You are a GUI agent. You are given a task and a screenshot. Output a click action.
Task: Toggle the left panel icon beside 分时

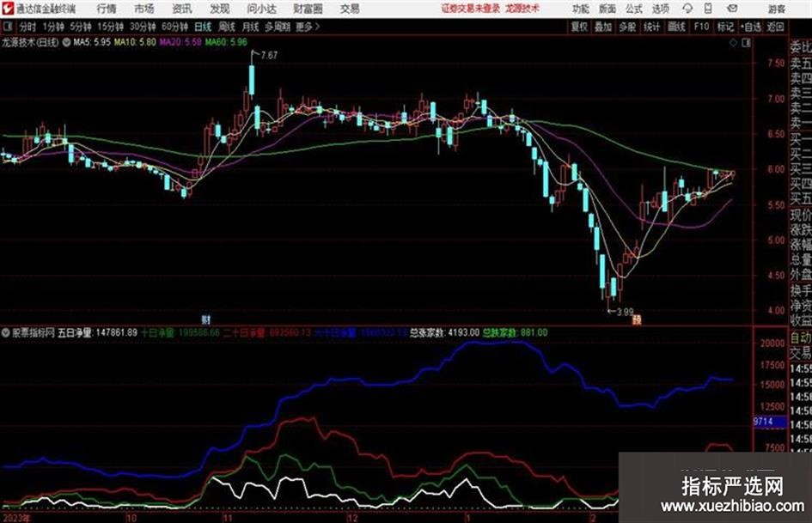(8, 27)
